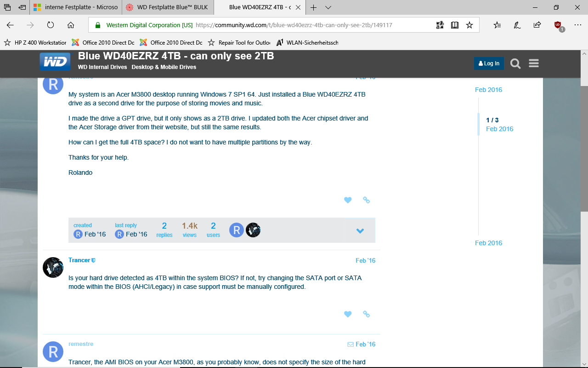Click the browser address bar URL

click(294, 25)
